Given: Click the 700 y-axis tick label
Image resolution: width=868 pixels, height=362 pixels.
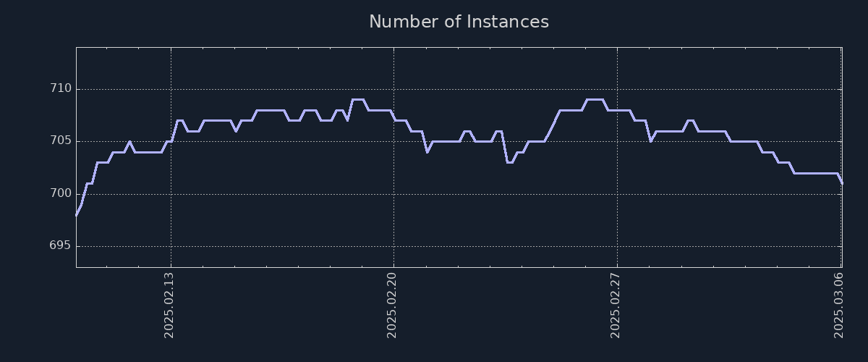Looking at the screenshot, I should [61, 193].
